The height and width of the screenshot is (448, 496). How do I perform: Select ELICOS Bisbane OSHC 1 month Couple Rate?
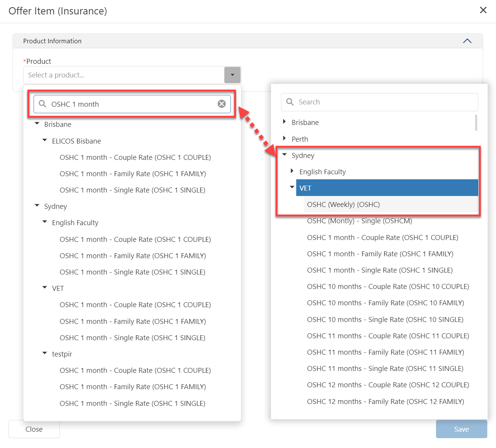pos(135,157)
